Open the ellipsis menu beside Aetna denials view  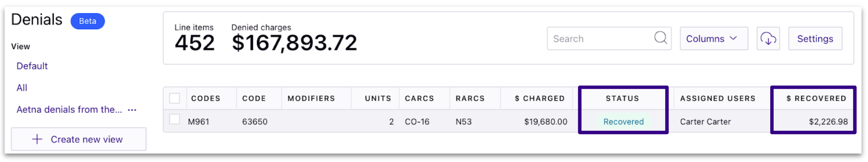pos(132,110)
